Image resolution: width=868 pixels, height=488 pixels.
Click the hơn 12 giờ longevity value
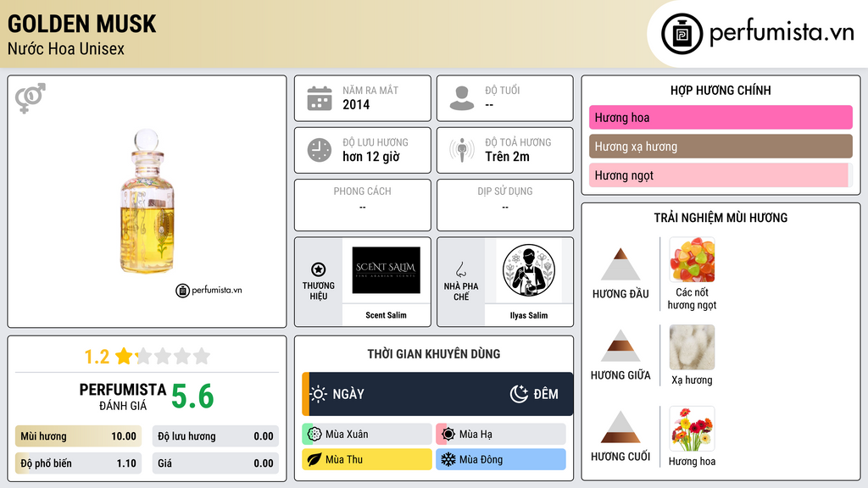coord(371,157)
